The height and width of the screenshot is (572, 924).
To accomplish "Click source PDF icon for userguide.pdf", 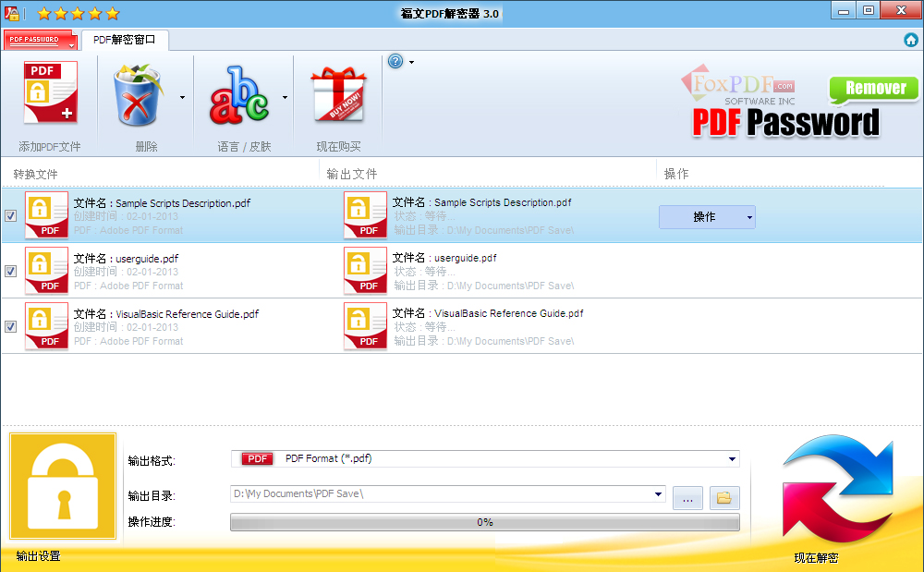I will click(x=46, y=271).
